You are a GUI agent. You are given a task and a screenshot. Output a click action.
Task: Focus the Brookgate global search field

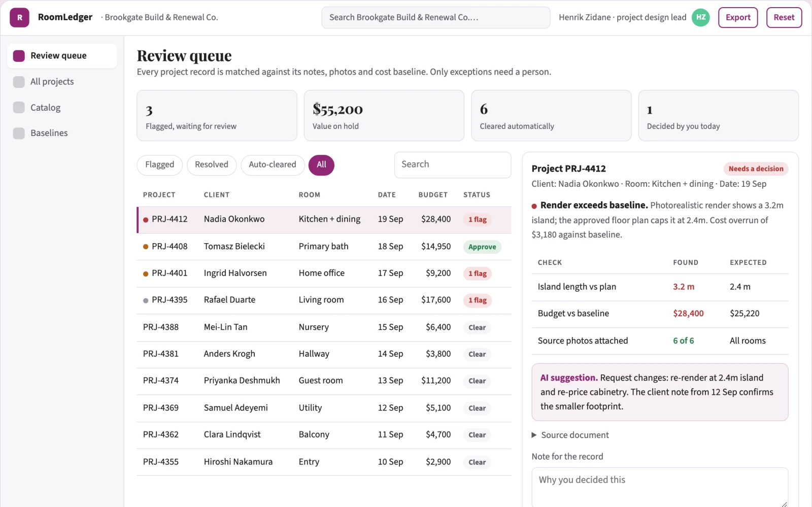click(x=435, y=18)
